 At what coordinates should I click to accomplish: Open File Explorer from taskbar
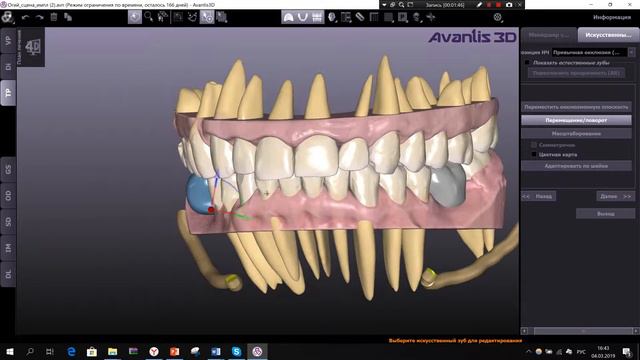[113, 351]
